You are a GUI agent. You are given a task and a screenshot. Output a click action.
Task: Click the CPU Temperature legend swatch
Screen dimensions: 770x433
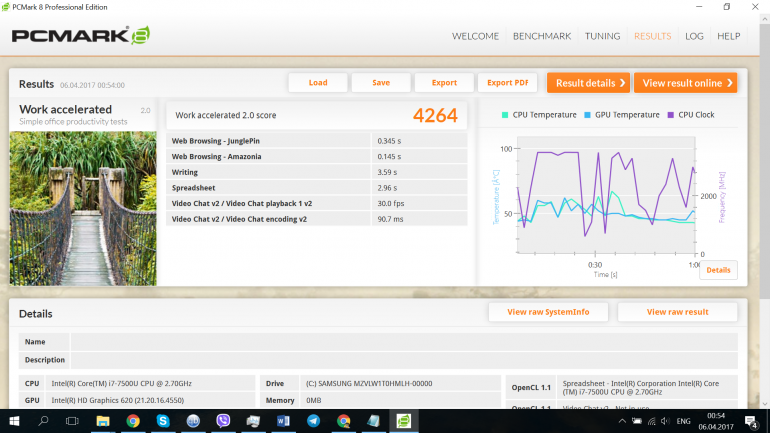(505, 115)
